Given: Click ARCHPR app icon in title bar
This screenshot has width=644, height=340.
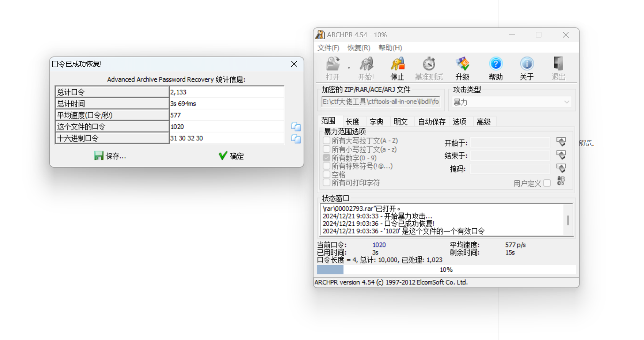Looking at the screenshot, I should click(x=320, y=35).
